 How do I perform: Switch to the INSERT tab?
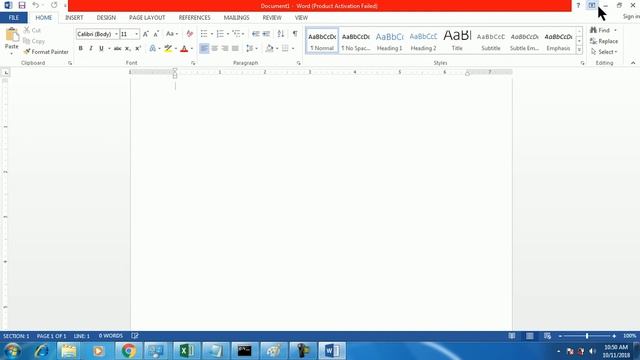tap(74, 18)
